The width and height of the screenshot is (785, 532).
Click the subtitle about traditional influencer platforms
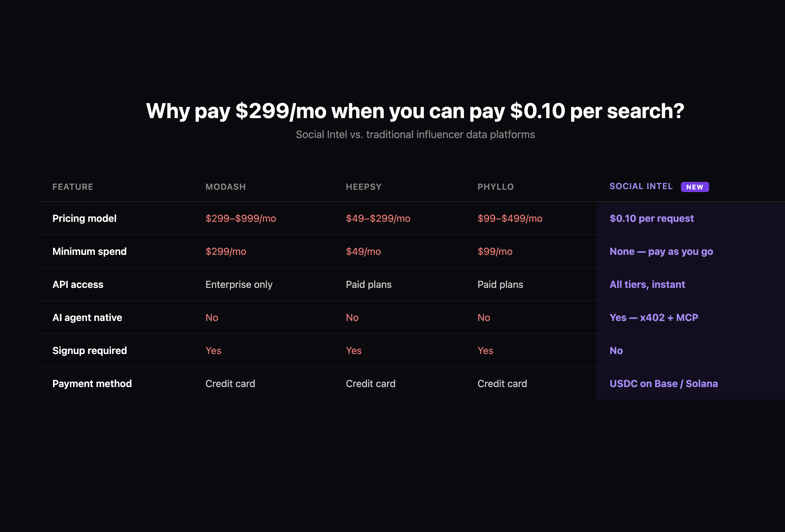(x=415, y=134)
